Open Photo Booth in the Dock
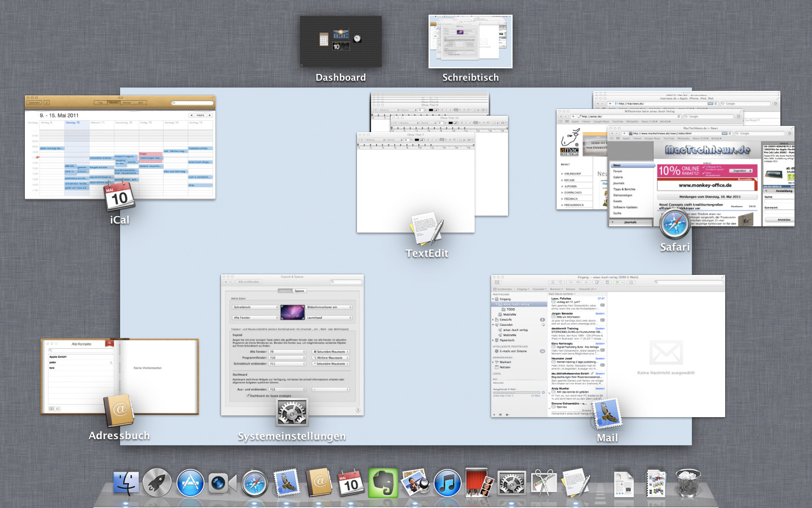 point(479,484)
